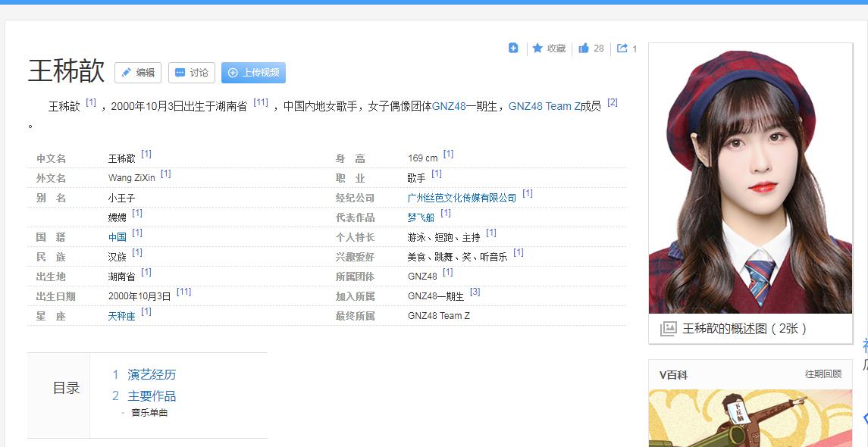This screenshot has height=447, width=868.
Task: Click 往期回顾 in the V百科 panel
Action: [x=823, y=374]
